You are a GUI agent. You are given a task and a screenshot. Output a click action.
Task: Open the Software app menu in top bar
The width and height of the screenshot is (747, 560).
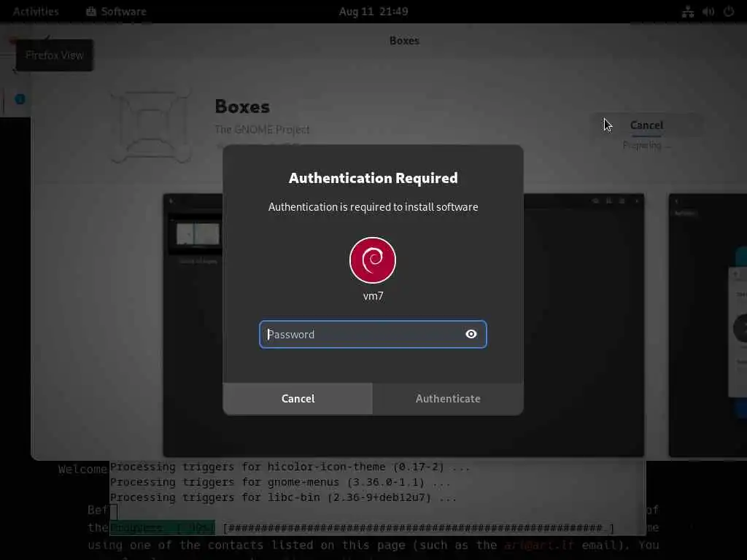116,12
